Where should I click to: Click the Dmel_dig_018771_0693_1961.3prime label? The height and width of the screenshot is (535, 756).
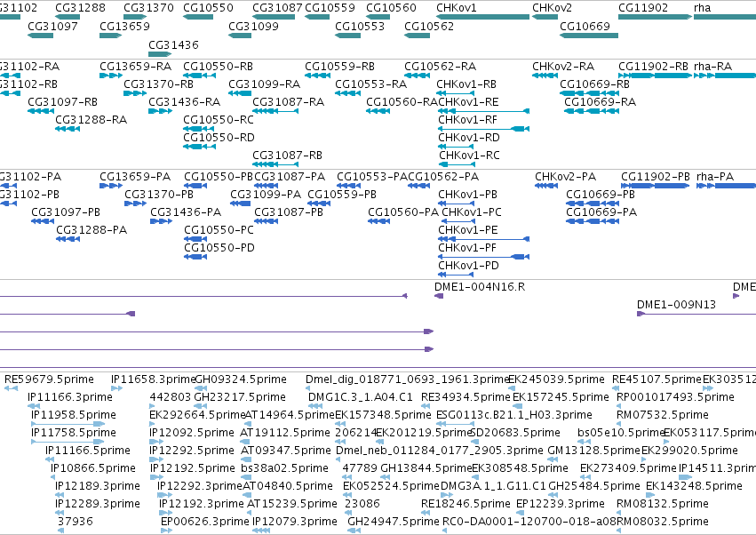[x=408, y=379]
